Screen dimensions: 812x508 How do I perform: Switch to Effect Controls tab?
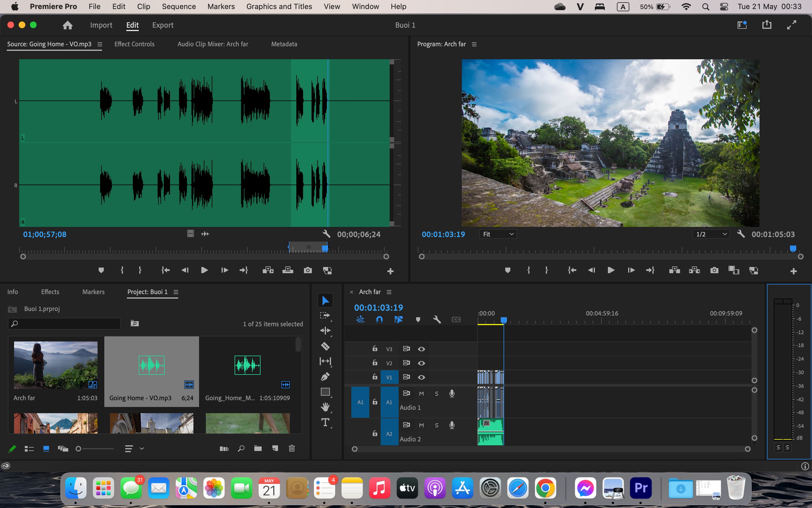[134, 44]
